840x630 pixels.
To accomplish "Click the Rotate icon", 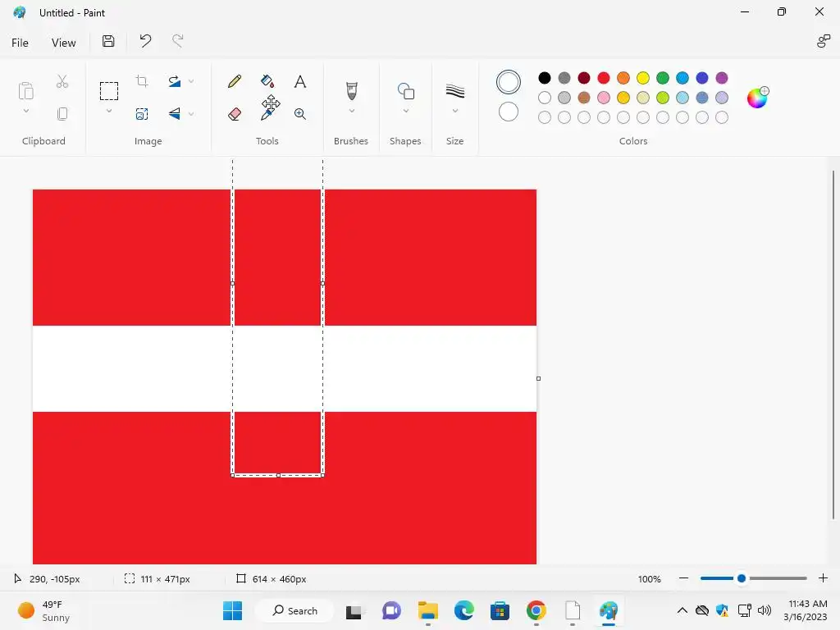I will point(175,81).
